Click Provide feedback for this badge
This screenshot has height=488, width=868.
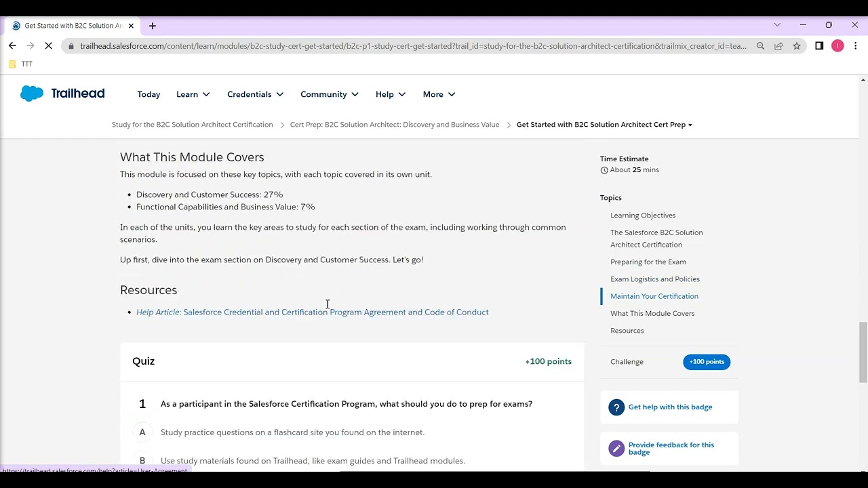pos(671,449)
